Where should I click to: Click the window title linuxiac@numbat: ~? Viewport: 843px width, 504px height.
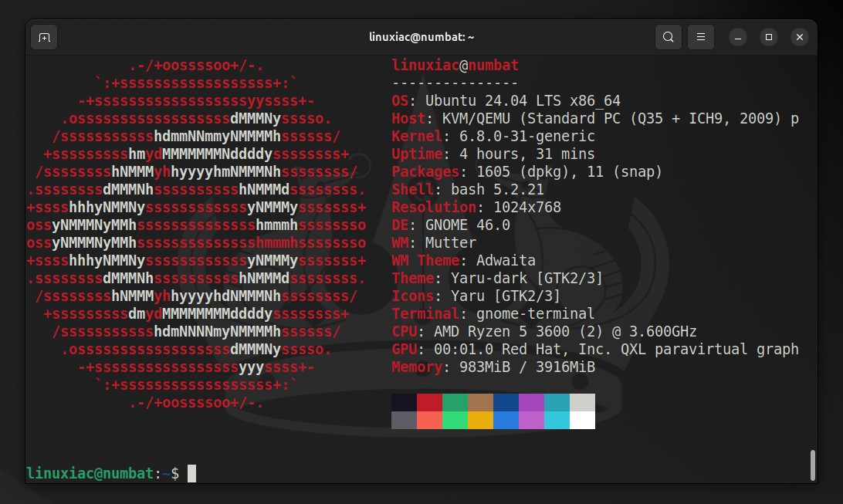coord(421,37)
